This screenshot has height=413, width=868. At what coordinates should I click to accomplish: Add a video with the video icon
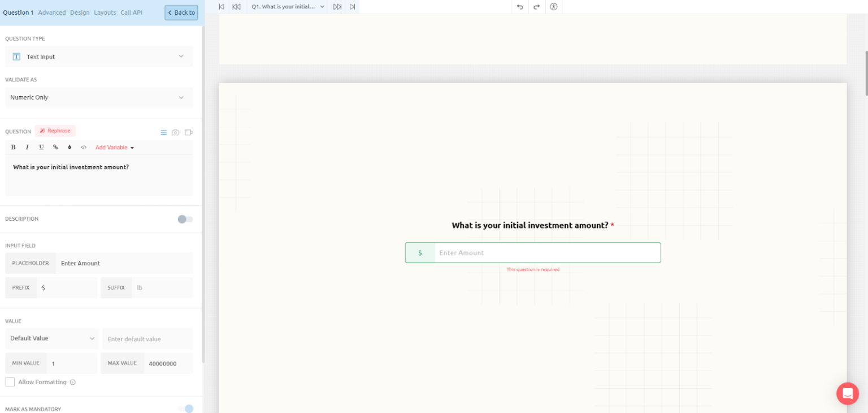189,132
